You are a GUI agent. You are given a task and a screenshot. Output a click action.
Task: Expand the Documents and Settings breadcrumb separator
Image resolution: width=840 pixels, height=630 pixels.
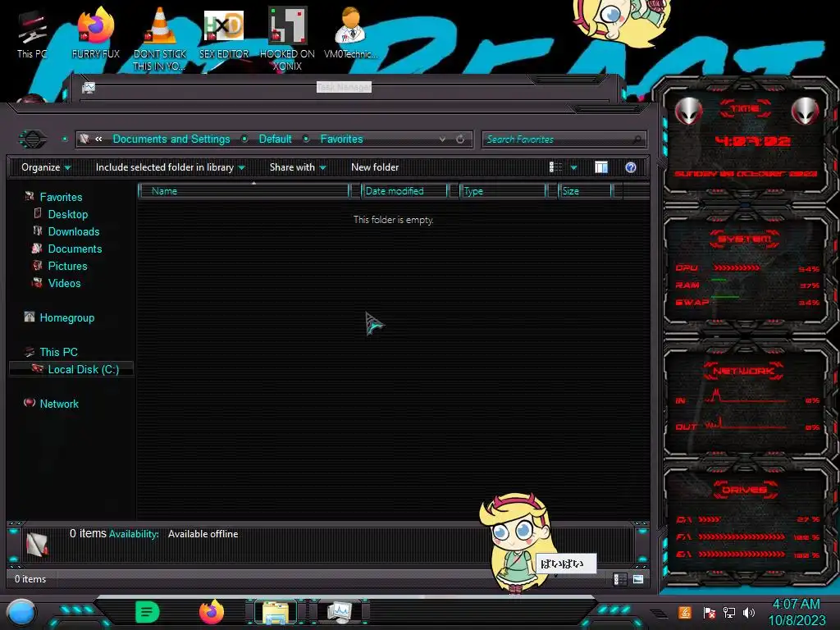pos(244,139)
